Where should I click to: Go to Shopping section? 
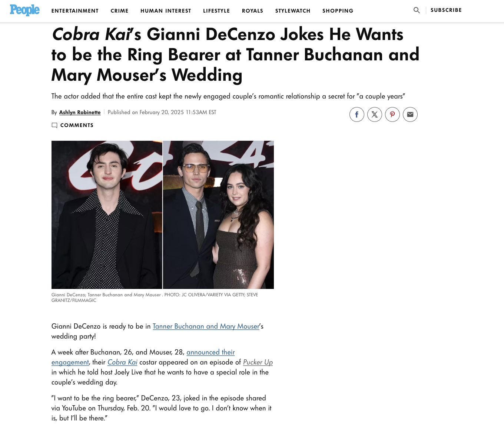338,11
